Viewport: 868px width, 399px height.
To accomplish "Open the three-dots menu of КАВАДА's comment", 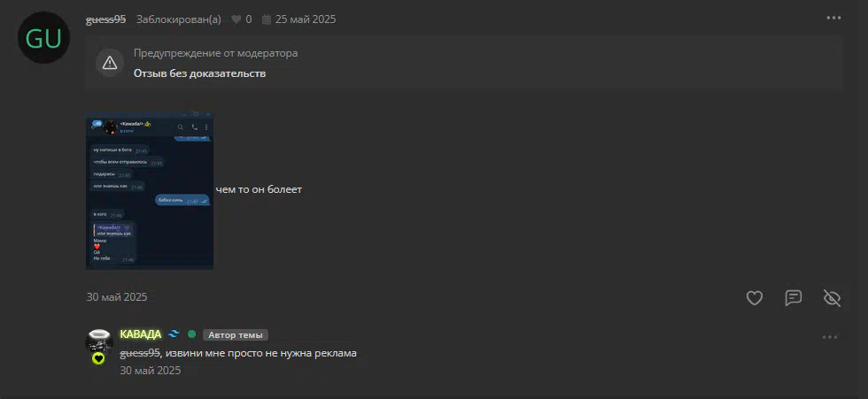I will point(830,336).
